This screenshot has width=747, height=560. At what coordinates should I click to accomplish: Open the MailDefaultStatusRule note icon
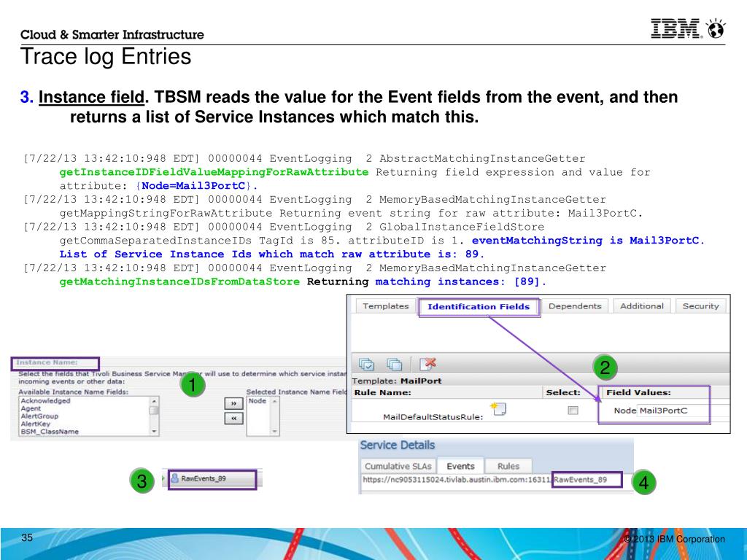pos(498,408)
